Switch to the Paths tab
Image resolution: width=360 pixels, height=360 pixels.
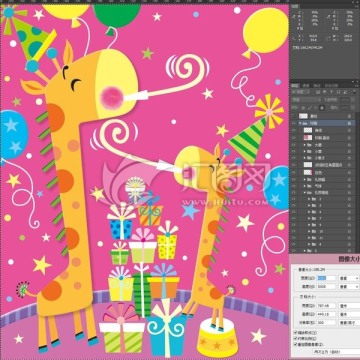(317, 85)
